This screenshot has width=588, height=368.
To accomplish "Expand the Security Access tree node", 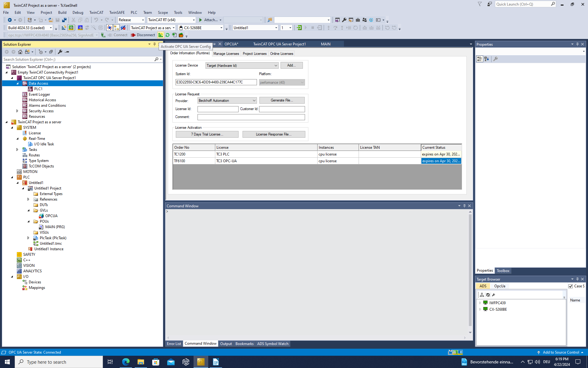I will (x=17, y=111).
